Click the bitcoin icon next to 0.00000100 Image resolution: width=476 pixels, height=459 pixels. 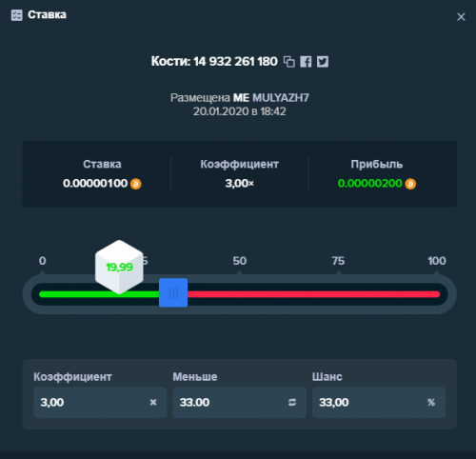tap(136, 184)
